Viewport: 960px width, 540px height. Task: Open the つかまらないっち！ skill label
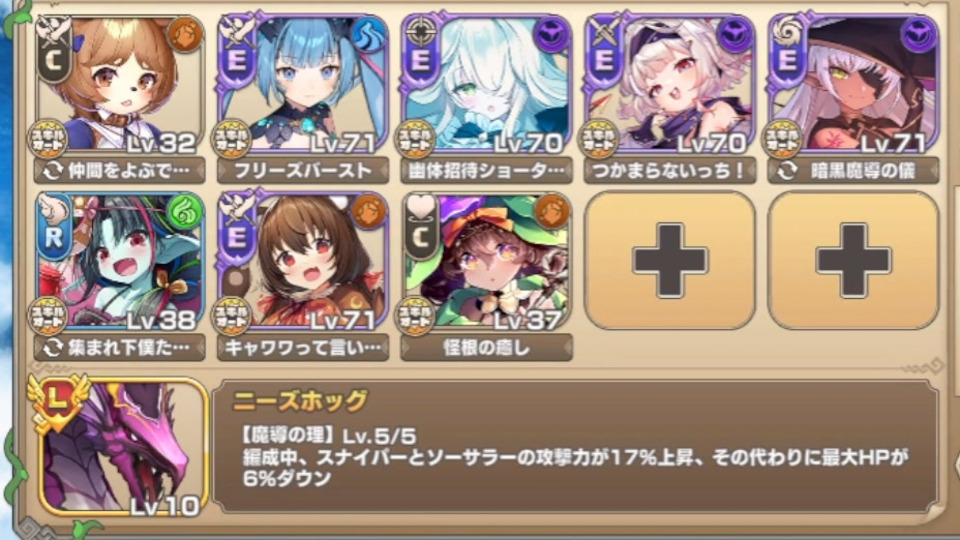click(670, 171)
